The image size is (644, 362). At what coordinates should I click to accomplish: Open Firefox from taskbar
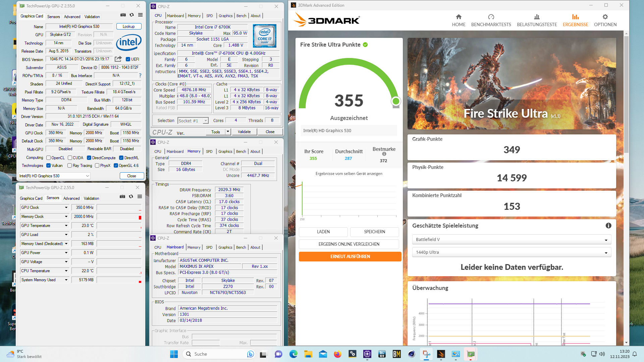337,354
